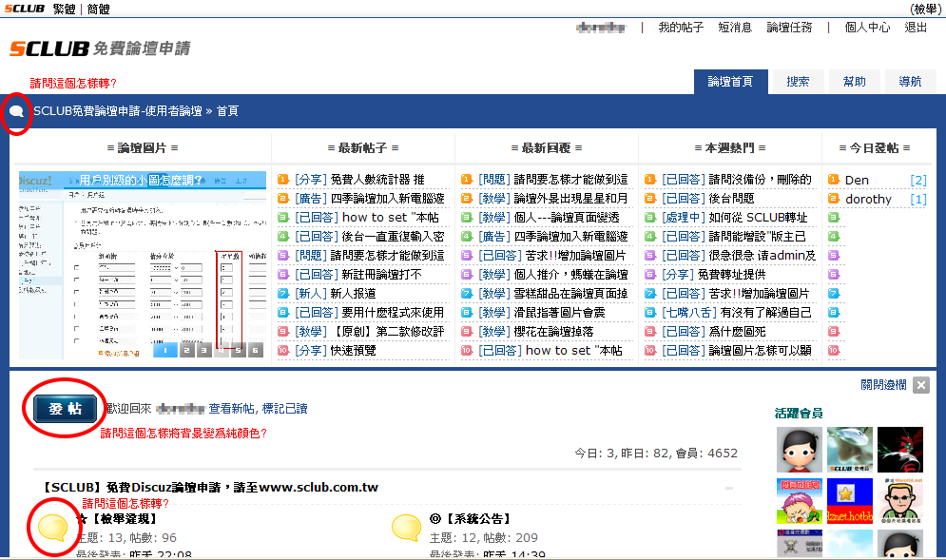The height and width of the screenshot is (560, 946).
Task: Open the thread [新人] 新人报道
Action: point(336,293)
